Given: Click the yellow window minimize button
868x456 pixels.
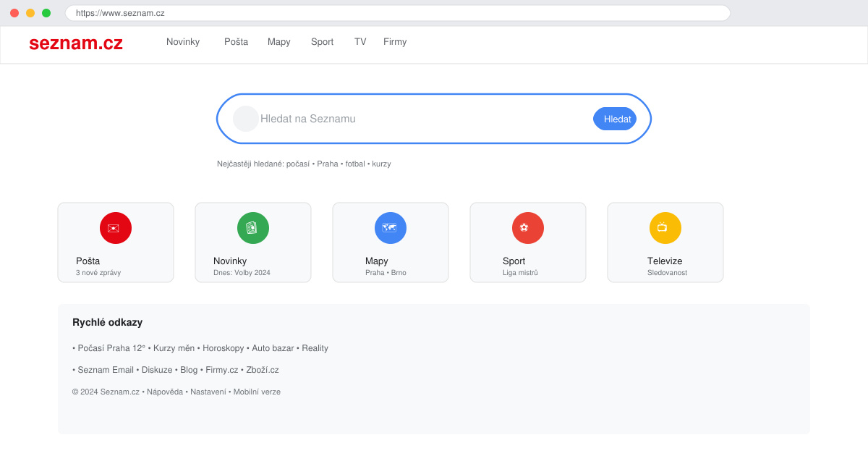Looking at the screenshot, I should (x=30, y=13).
